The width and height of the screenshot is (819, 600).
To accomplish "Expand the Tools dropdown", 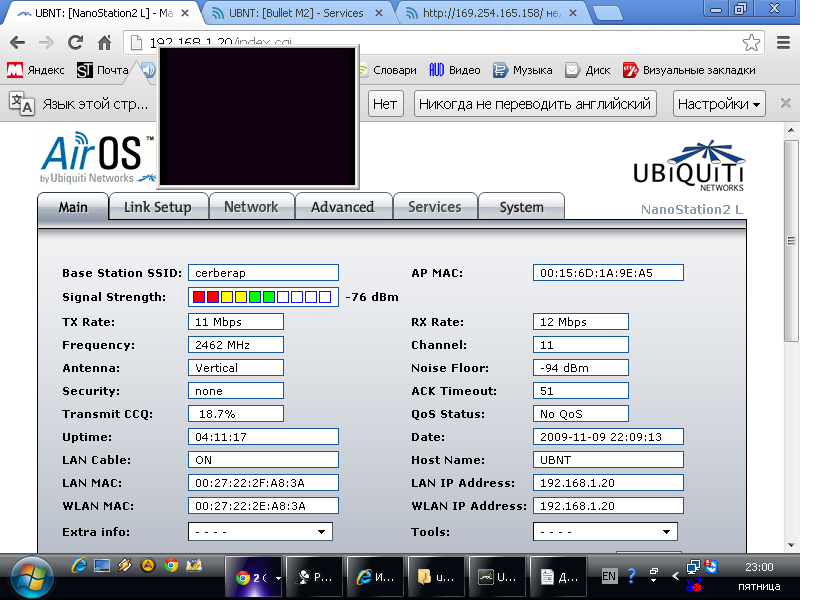I will click(x=605, y=532).
